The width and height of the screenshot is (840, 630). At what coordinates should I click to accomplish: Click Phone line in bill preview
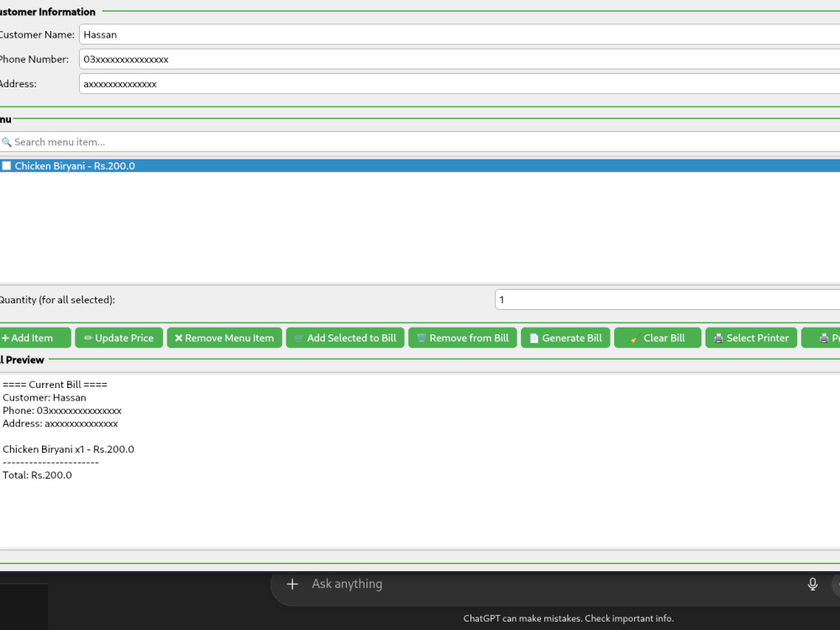tap(61, 411)
